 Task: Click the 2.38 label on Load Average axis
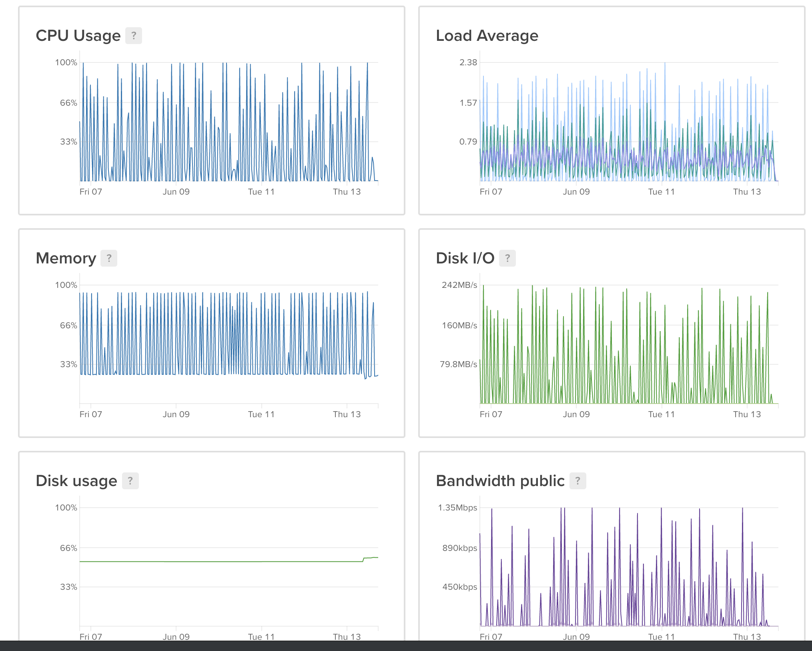[468, 62]
